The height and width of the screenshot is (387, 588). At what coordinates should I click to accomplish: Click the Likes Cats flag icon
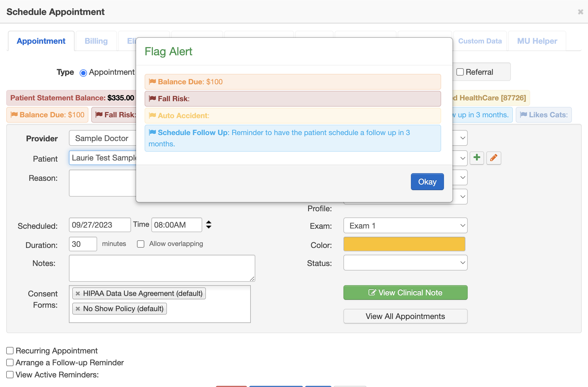(x=524, y=115)
